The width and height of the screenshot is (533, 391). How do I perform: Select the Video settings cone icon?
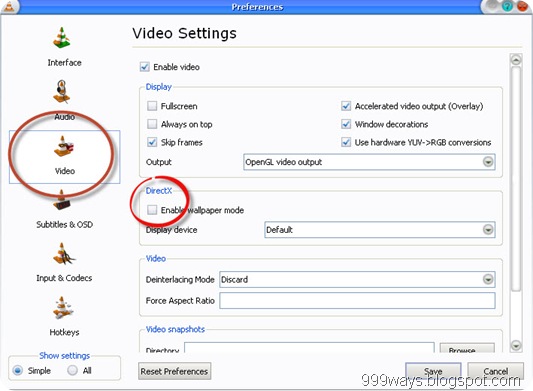click(64, 146)
